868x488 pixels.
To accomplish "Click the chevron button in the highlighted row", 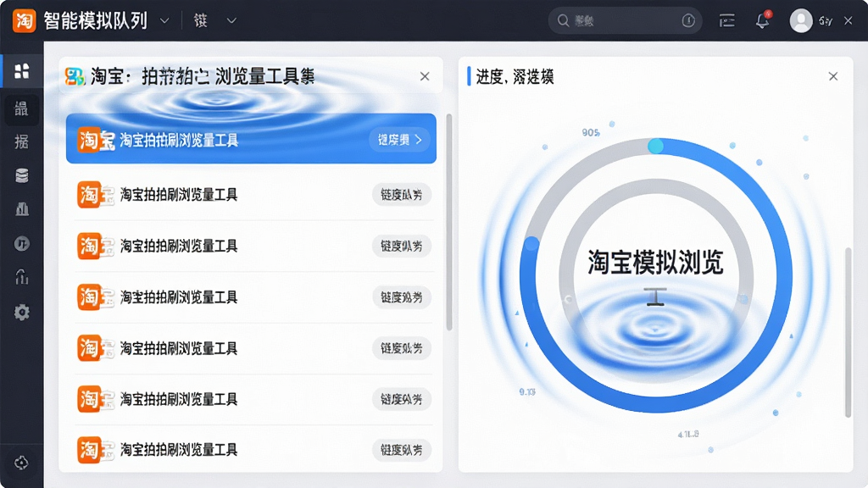I will click(x=398, y=140).
